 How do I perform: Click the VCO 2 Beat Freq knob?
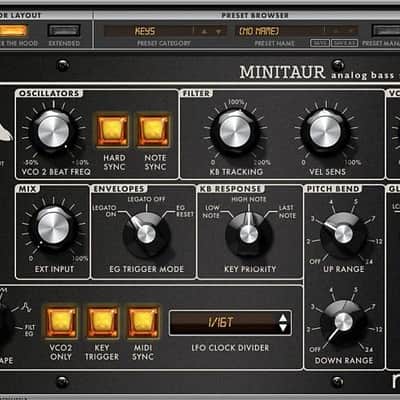[x=53, y=131]
